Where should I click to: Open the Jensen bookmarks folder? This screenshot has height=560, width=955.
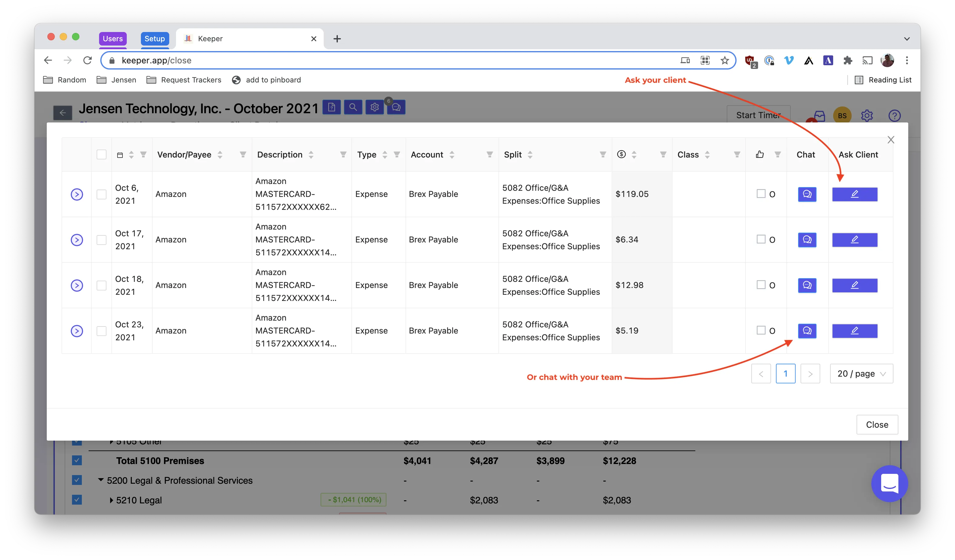pyautogui.click(x=116, y=80)
